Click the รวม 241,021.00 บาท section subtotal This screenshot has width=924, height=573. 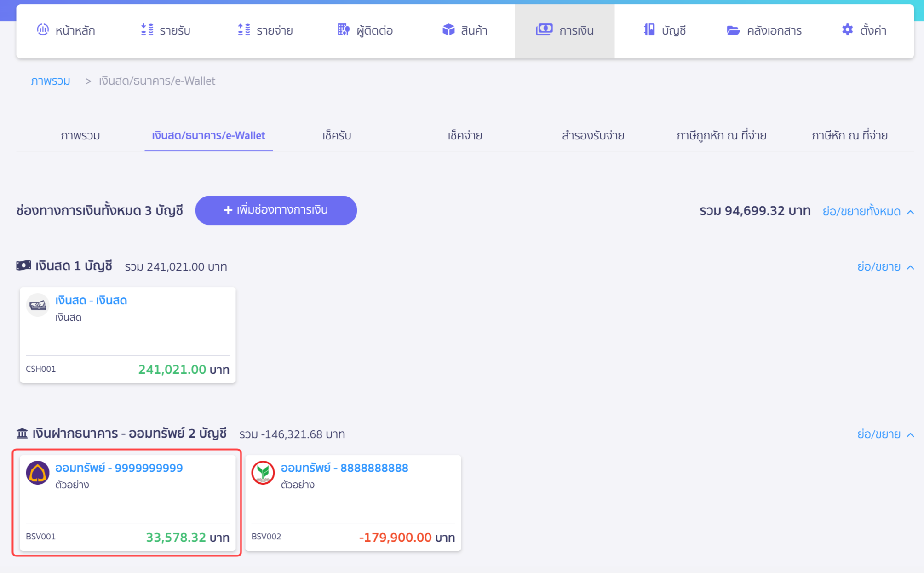[176, 267]
